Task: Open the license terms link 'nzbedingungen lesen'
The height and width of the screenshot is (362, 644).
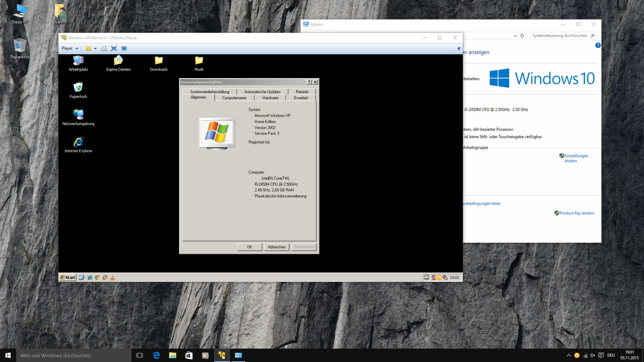Action: [x=482, y=203]
